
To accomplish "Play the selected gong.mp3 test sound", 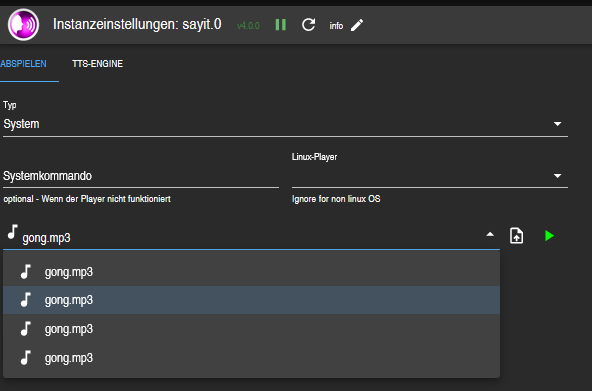I will tap(549, 236).
